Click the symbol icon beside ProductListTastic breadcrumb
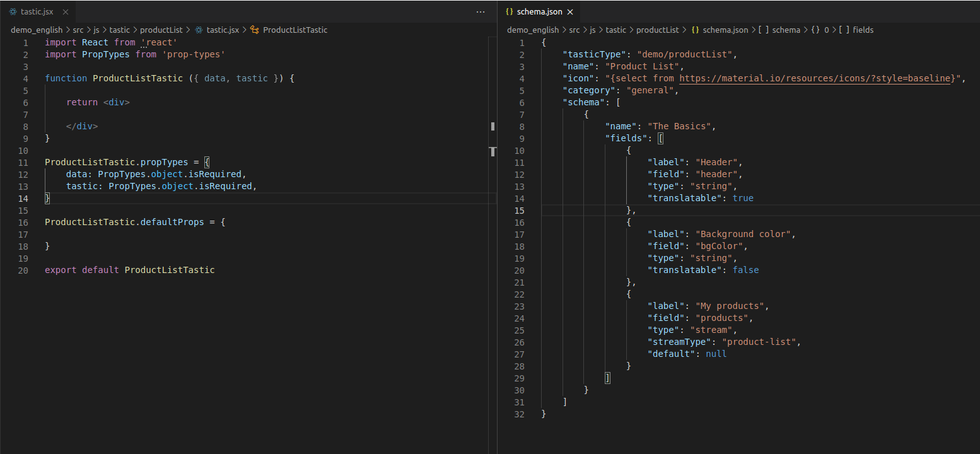The width and height of the screenshot is (980, 454). (x=255, y=30)
